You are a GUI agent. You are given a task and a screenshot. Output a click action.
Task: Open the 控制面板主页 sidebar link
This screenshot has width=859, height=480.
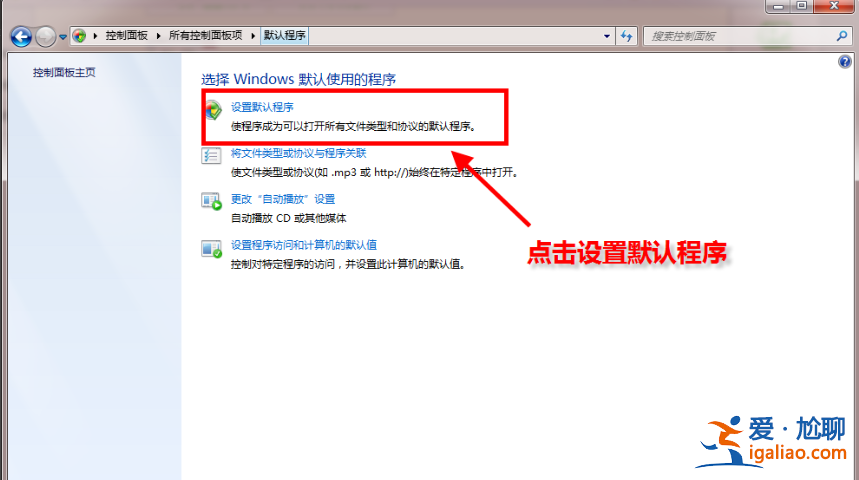coord(64,72)
